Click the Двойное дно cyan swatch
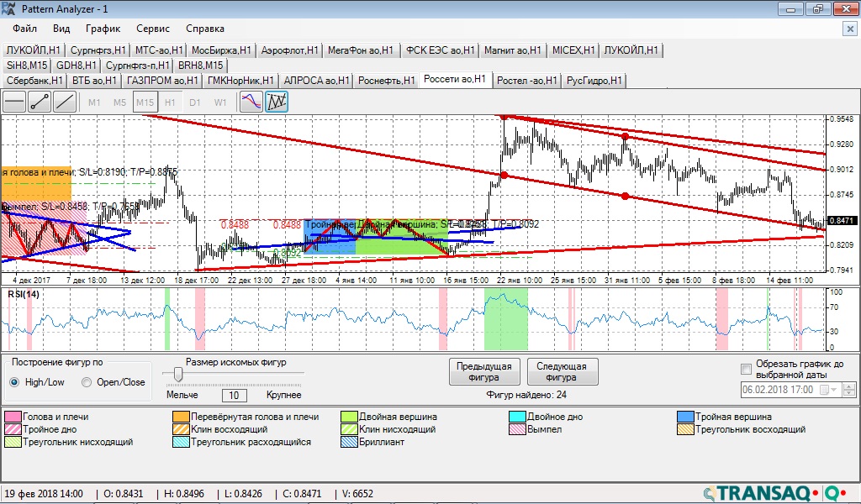The width and height of the screenshot is (861, 504). [518, 417]
